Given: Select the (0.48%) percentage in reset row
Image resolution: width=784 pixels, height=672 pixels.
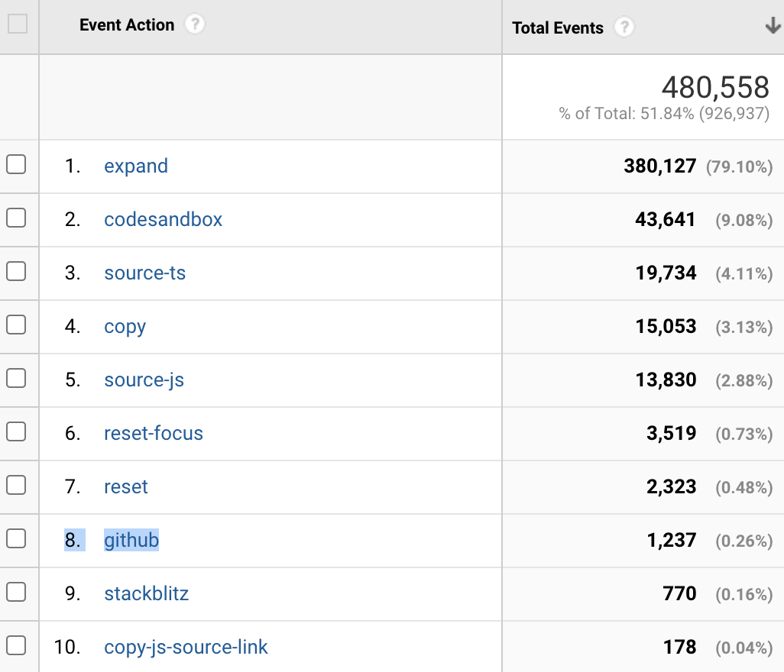Looking at the screenshot, I should 744,487.
